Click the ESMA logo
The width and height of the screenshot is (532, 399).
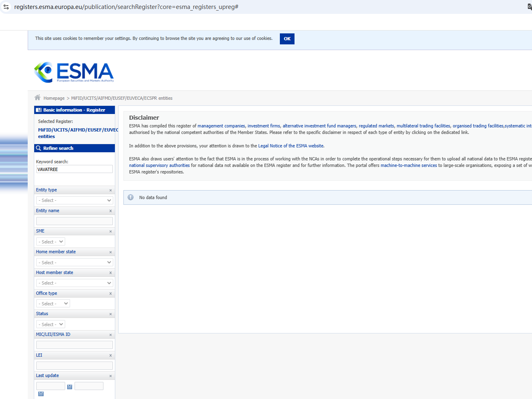coord(74,72)
